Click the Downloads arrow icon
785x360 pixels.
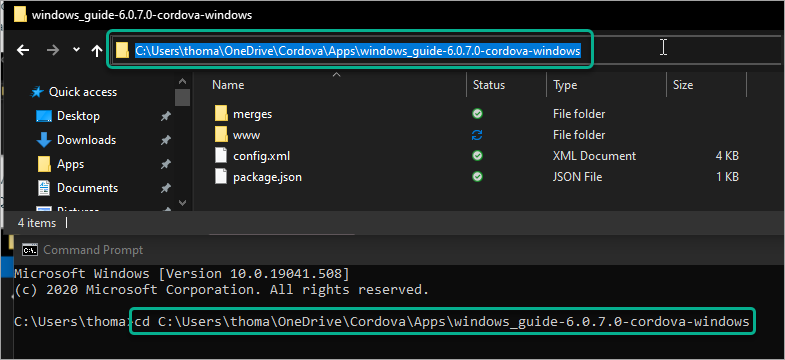click(x=44, y=140)
